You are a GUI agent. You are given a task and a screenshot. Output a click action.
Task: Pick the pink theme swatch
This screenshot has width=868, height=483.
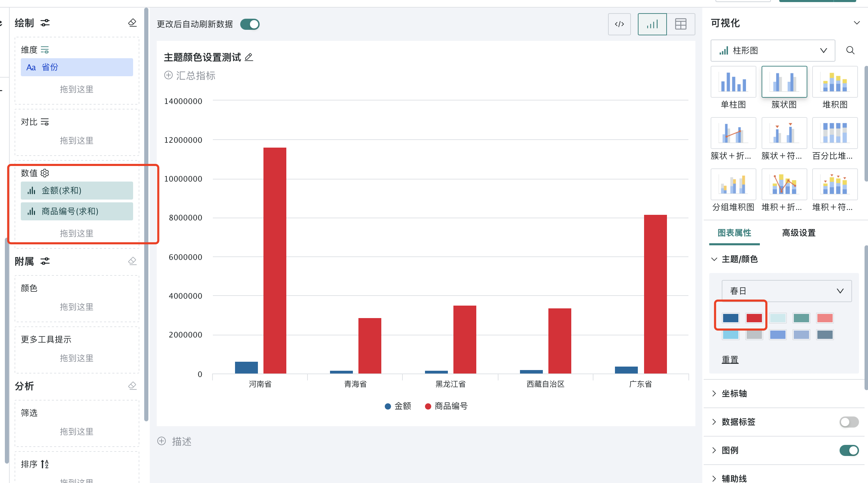825,318
